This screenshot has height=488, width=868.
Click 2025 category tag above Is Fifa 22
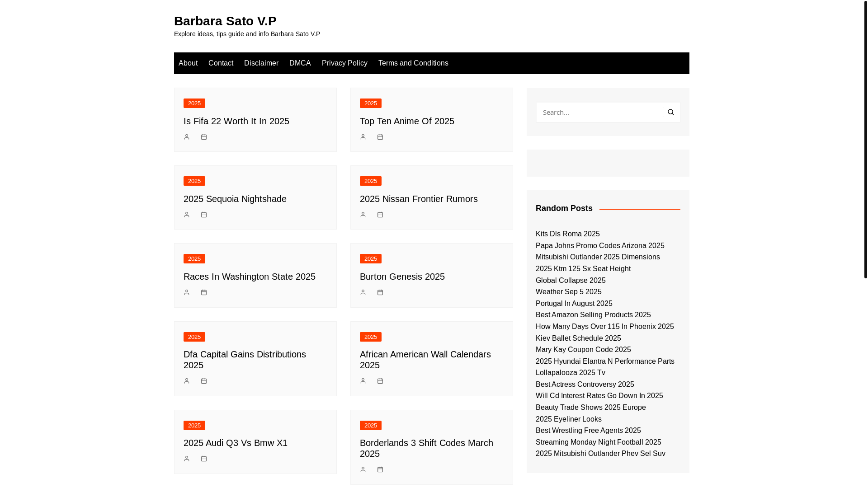(194, 103)
